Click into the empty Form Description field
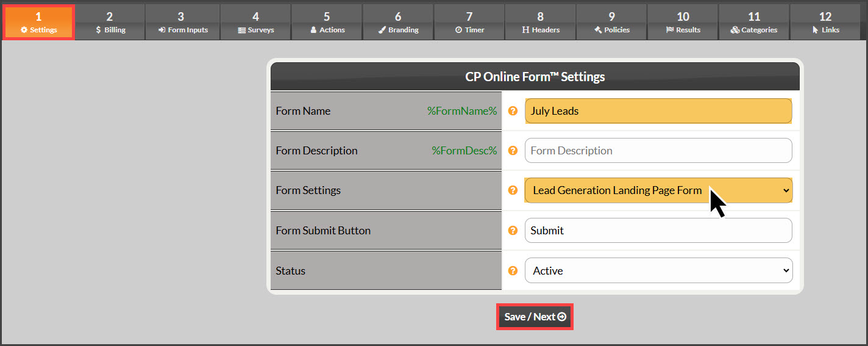Viewport: 868px width, 346px height. click(x=658, y=151)
